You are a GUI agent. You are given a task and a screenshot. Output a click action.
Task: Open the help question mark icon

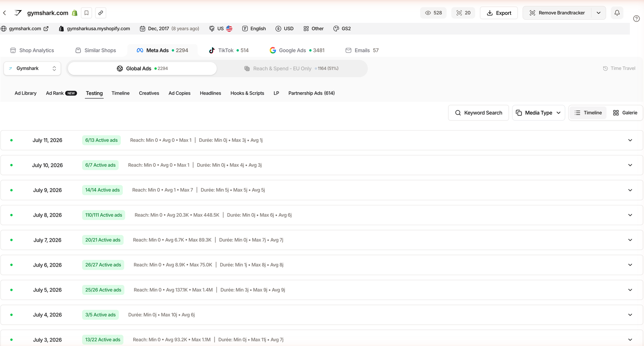click(x=636, y=19)
